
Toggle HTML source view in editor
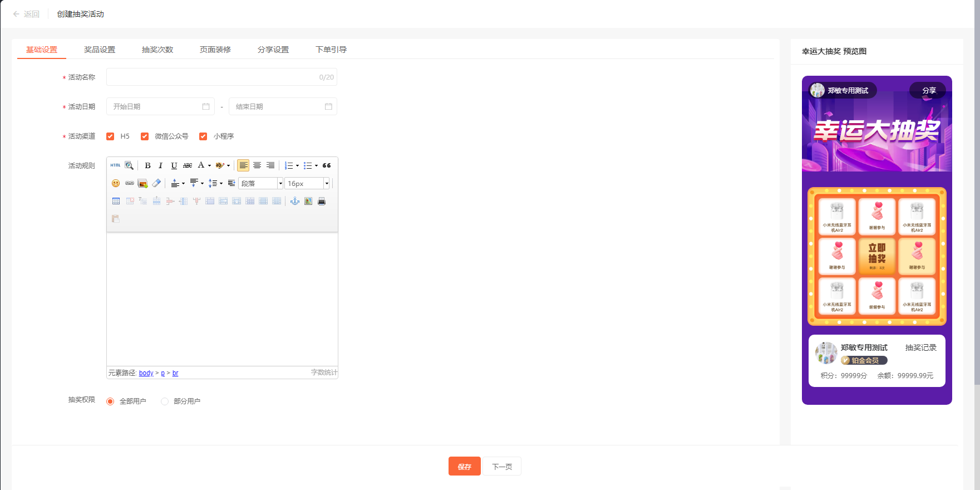[115, 165]
